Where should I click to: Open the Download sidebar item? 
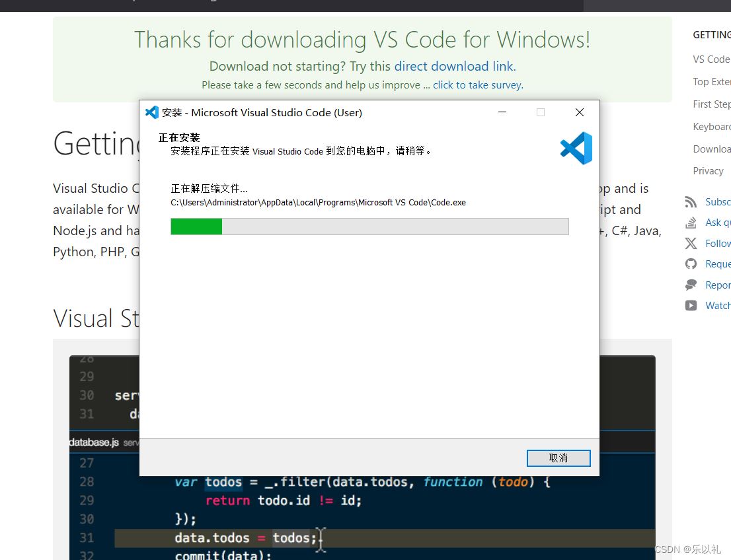click(x=711, y=149)
